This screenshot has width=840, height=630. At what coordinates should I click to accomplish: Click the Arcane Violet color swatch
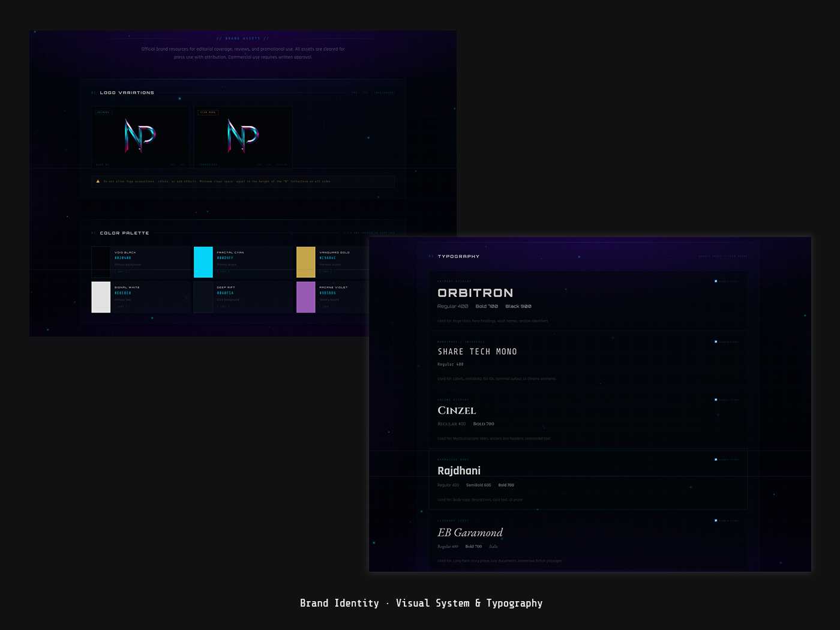(306, 297)
